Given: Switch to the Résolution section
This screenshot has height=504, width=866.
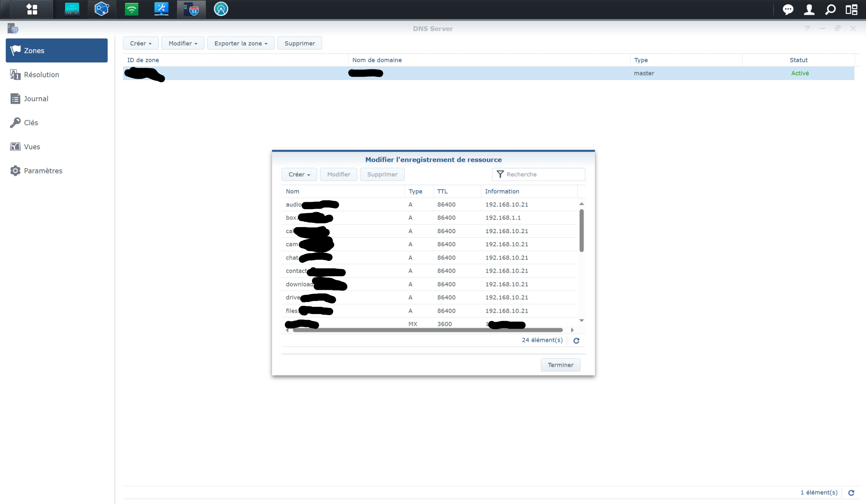Looking at the screenshot, I should (41, 75).
